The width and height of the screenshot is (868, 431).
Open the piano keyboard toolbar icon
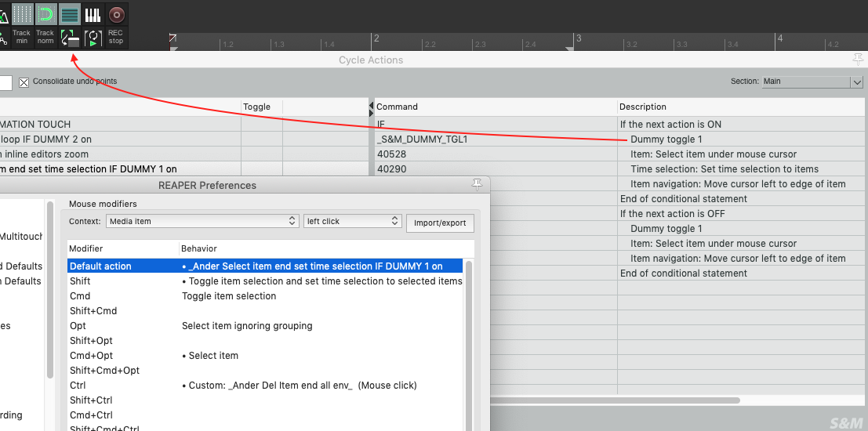click(93, 14)
